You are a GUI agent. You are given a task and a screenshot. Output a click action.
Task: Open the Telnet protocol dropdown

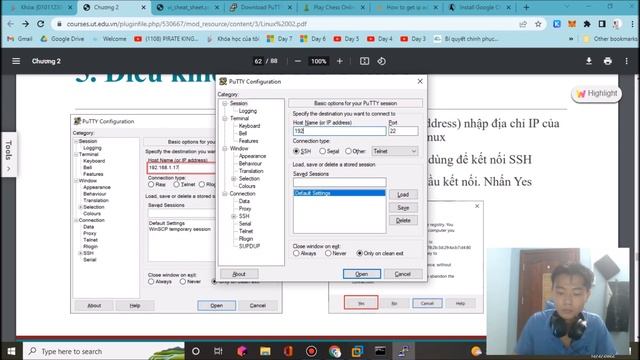pyautogui.click(x=395, y=151)
